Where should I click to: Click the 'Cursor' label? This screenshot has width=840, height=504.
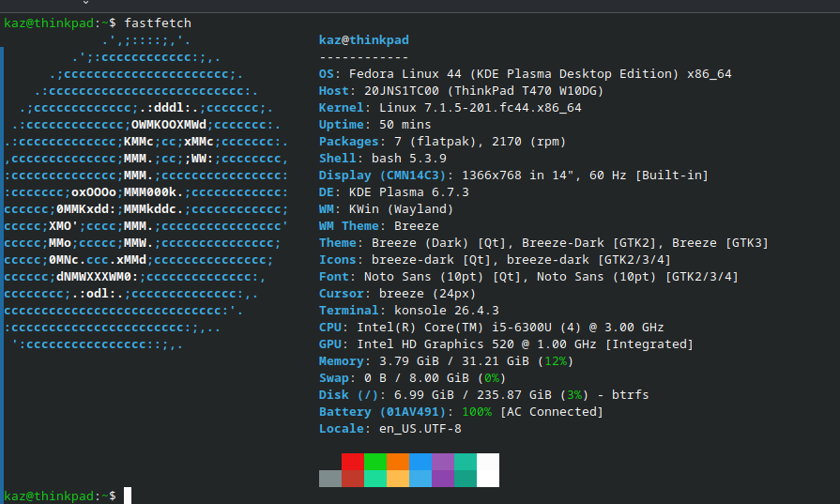click(x=342, y=294)
